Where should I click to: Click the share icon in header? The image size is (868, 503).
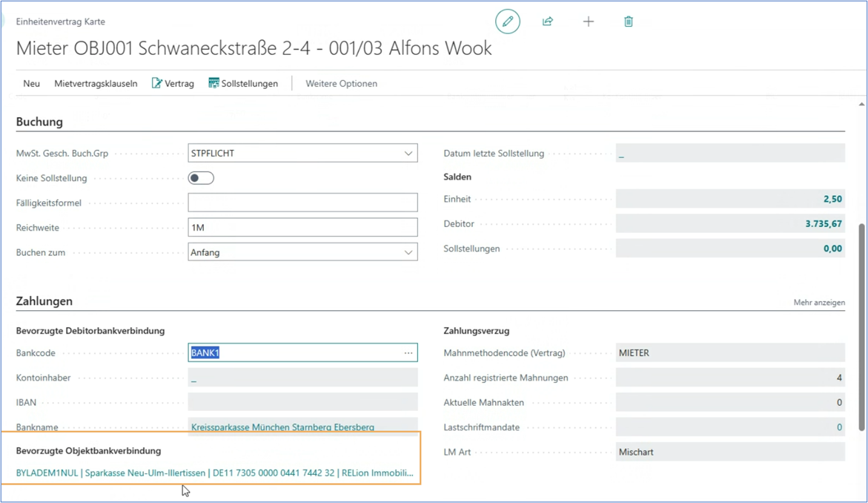[x=548, y=22]
